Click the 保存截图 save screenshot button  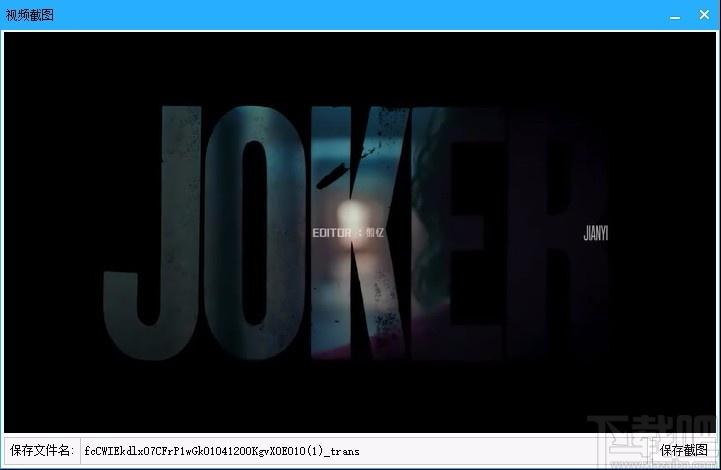pyautogui.click(x=683, y=451)
